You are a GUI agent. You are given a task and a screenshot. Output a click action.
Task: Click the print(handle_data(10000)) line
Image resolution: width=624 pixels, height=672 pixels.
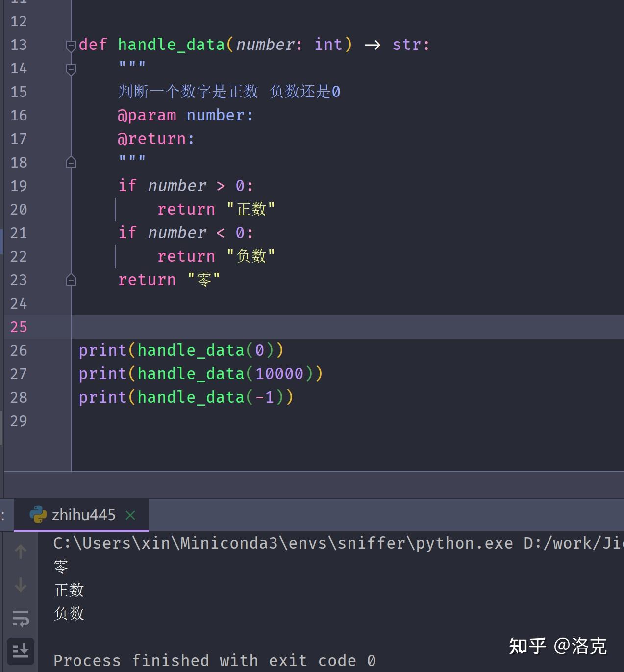[200, 374]
